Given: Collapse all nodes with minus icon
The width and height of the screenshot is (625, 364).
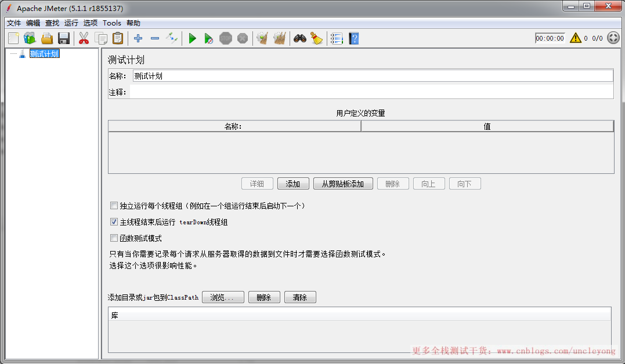Looking at the screenshot, I should 155,38.
